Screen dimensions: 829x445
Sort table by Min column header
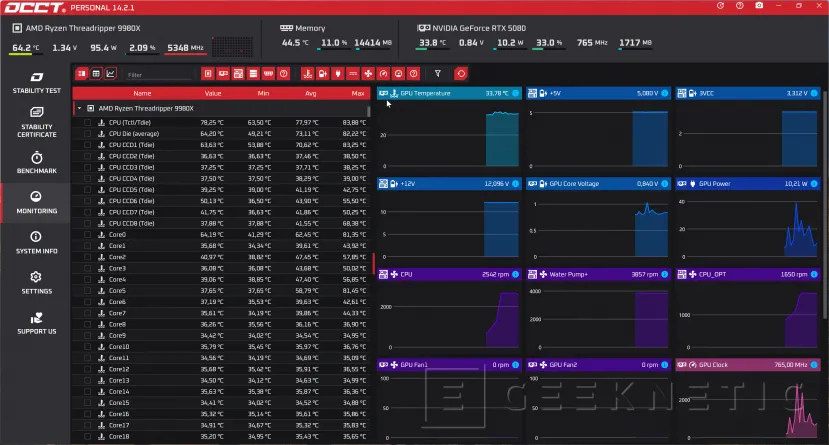pyautogui.click(x=263, y=93)
